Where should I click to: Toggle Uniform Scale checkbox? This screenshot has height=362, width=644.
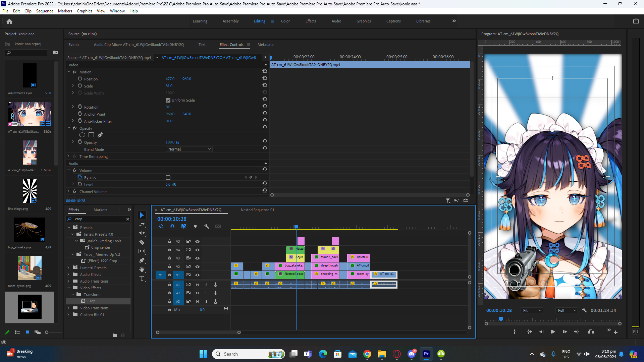[x=168, y=100]
